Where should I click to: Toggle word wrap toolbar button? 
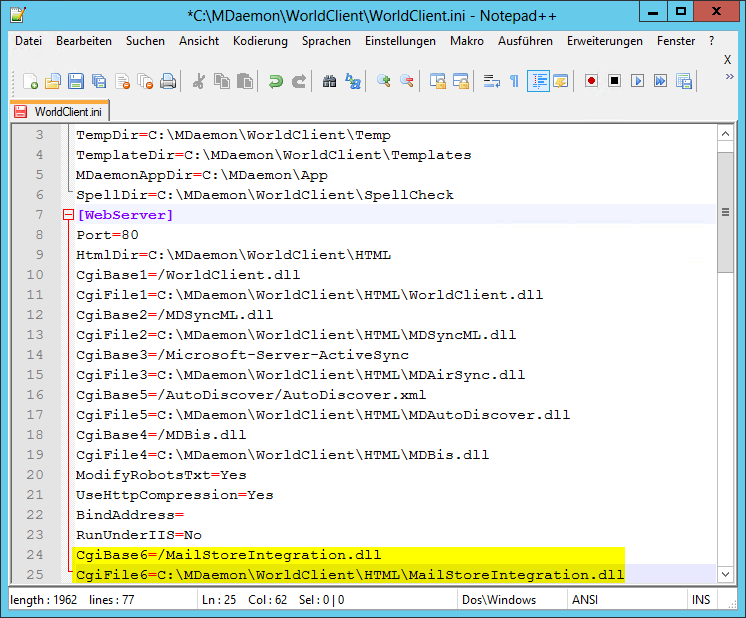pyautogui.click(x=491, y=81)
